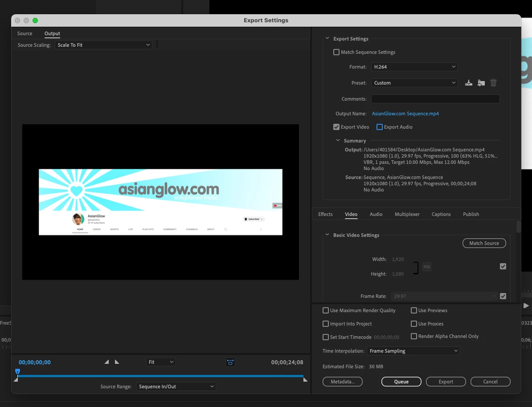Click the video settings panel scrollbar
The height and width of the screenshot is (407, 532).
[x=519, y=227]
